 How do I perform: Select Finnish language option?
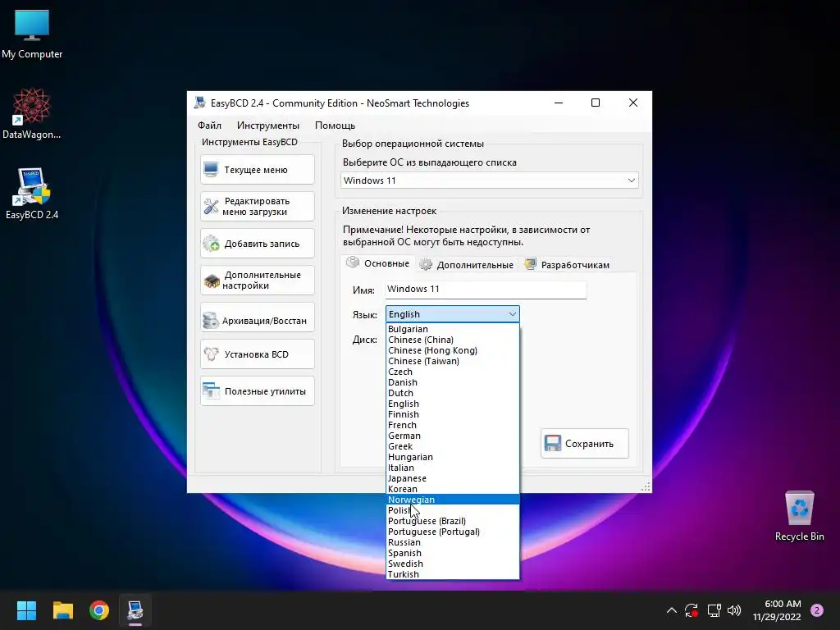pyautogui.click(x=453, y=414)
